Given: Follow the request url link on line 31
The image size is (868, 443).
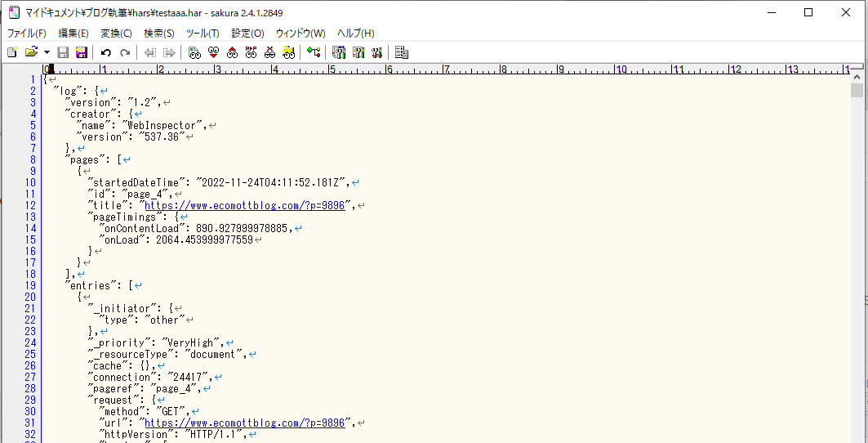Looking at the screenshot, I should pyautogui.click(x=245, y=423).
